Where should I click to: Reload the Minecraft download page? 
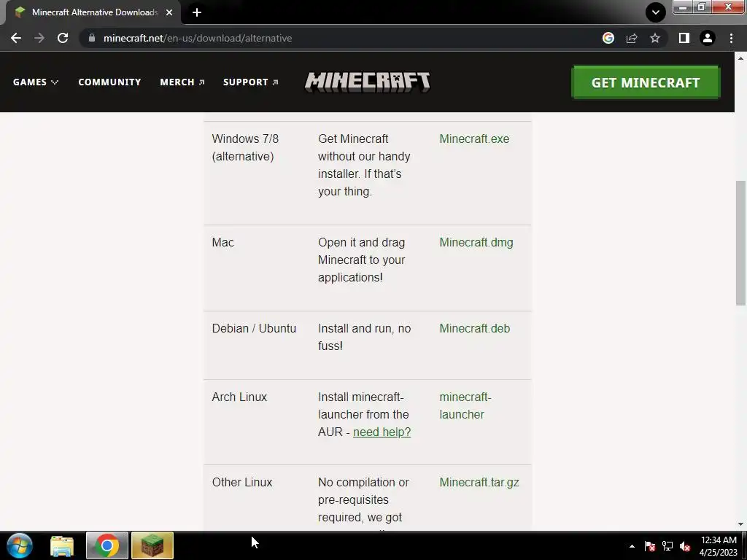point(63,38)
